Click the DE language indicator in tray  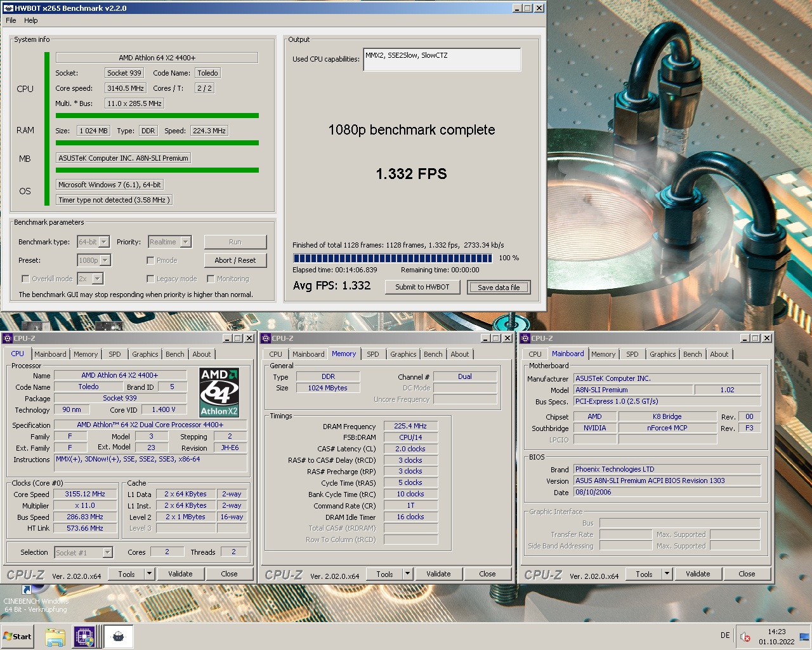tap(725, 635)
